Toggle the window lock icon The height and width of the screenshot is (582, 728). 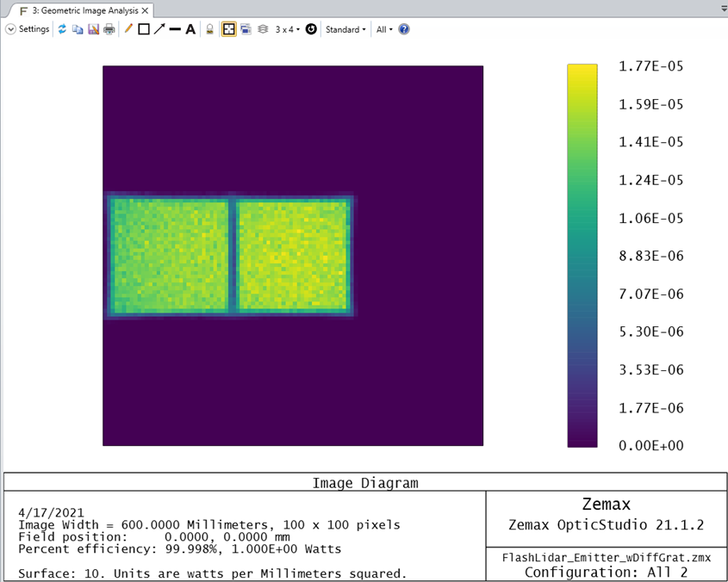click(x=209, y=28)
